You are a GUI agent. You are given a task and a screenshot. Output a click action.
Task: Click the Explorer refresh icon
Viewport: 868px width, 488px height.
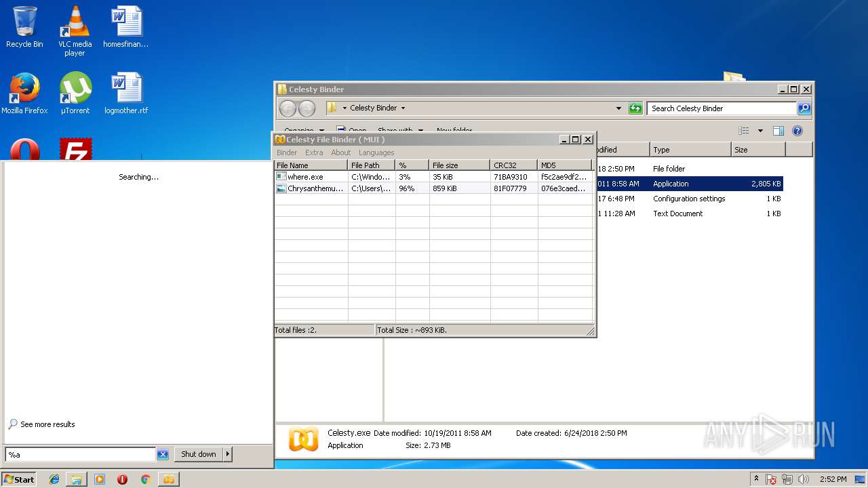[x=635, y=108]
